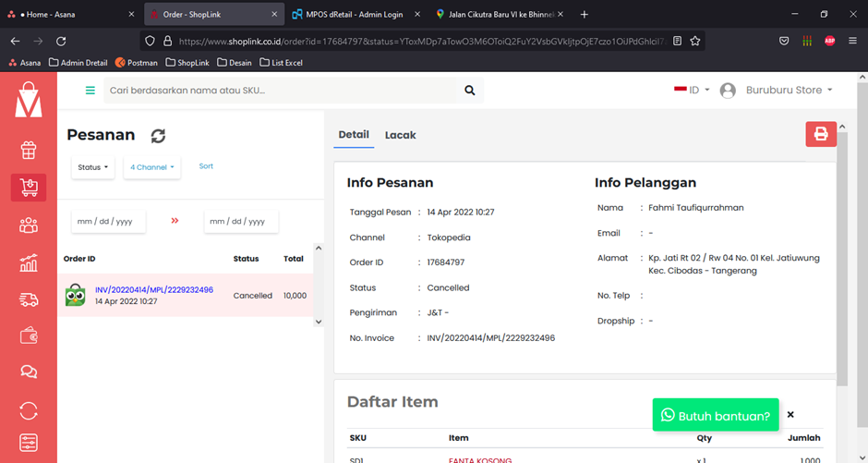Image resolution: width=868 pixels, height=463 pixels.
Task: Switch to the Lacak tab
Action: (x=400, y=135)
